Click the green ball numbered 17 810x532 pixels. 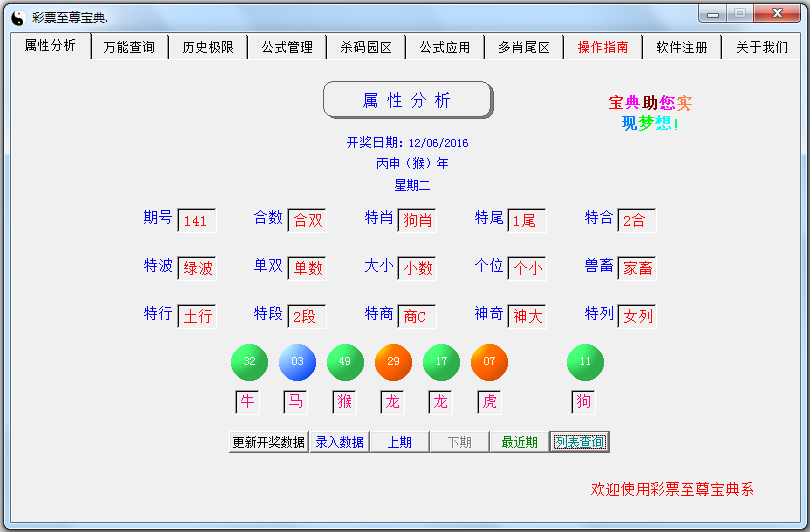click(x=441, y=362)
